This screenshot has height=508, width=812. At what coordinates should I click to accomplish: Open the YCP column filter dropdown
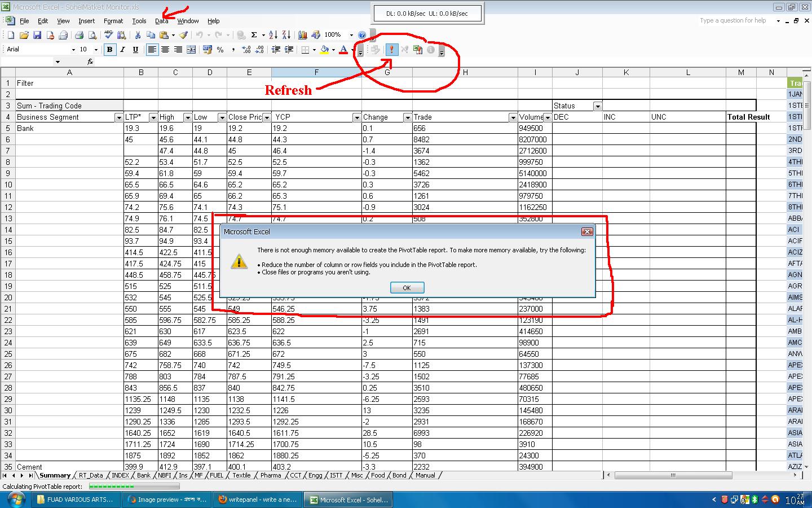point(356,117)
